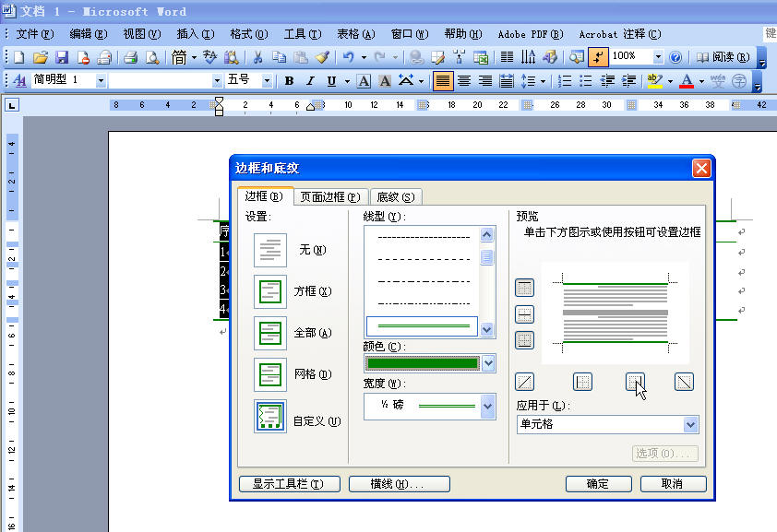Click the Undo arrow icon

coord(349,57)
